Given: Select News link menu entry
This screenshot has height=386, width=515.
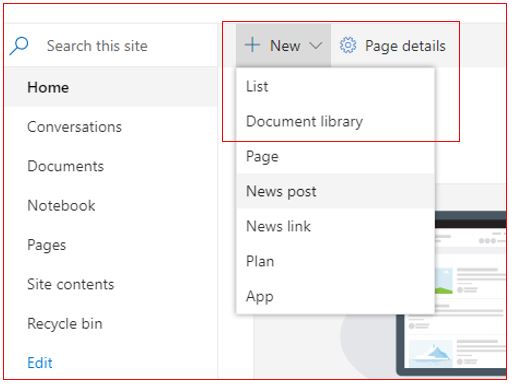Looking at the screenshot, I should 335,226.
